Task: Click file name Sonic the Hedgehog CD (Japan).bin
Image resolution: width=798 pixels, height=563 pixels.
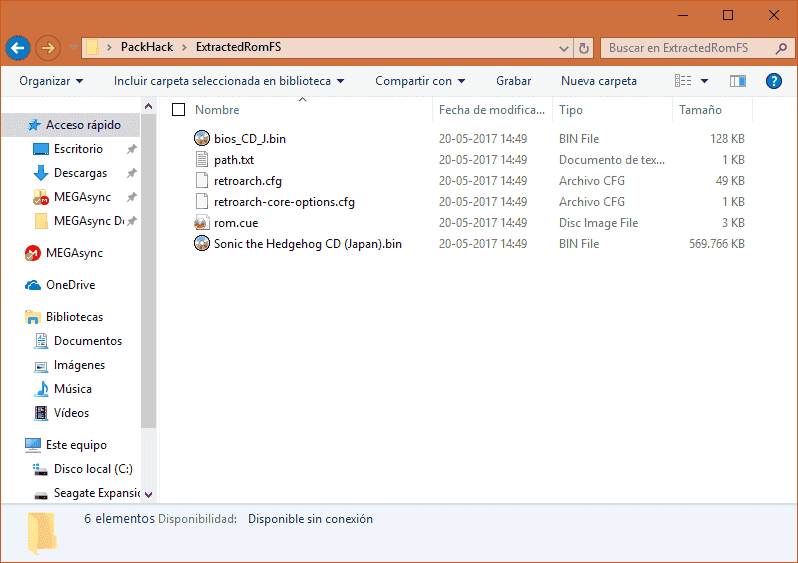Action: click(x=307, y=244)
